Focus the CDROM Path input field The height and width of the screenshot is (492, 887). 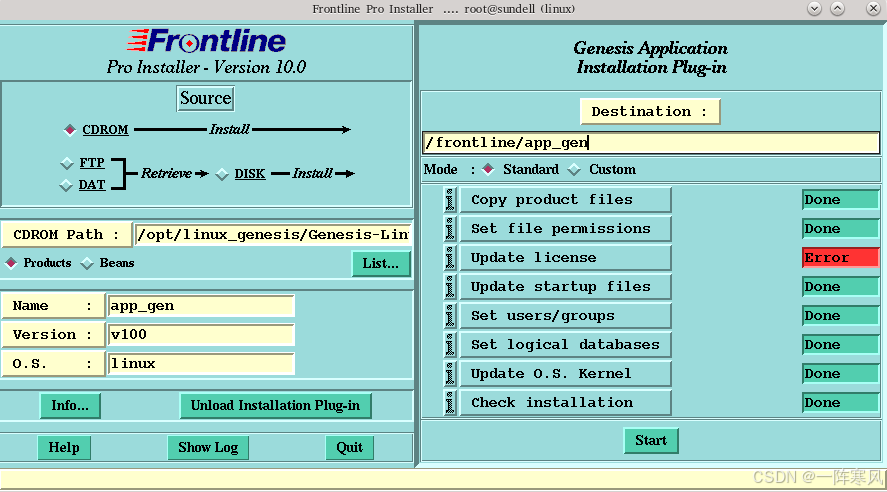[x=273, y=235]
